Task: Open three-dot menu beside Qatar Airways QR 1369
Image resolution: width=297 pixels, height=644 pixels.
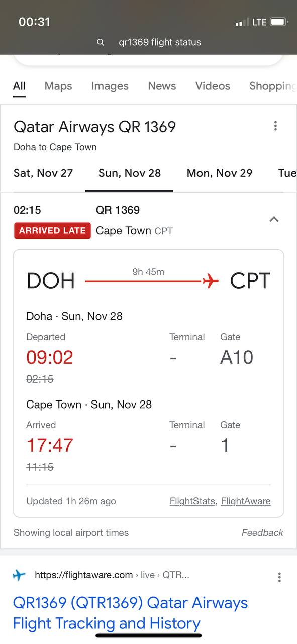Action: (x=275, y=126)
